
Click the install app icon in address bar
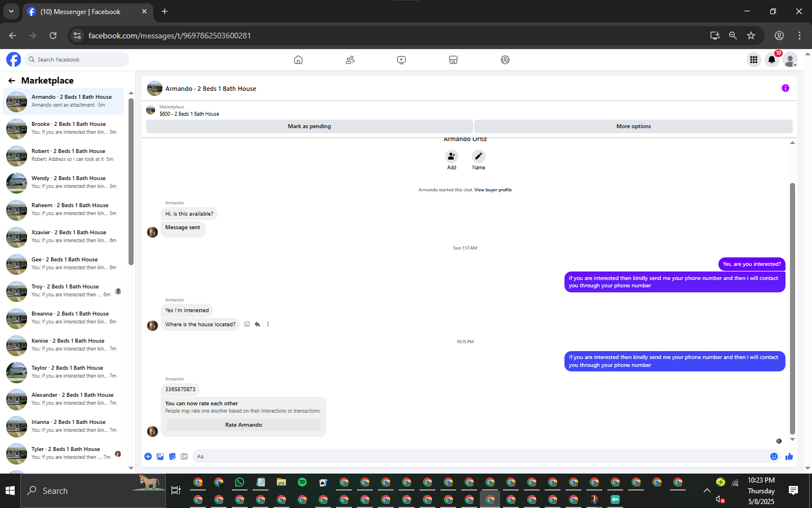pyautogui.click(x=714, y=36)
